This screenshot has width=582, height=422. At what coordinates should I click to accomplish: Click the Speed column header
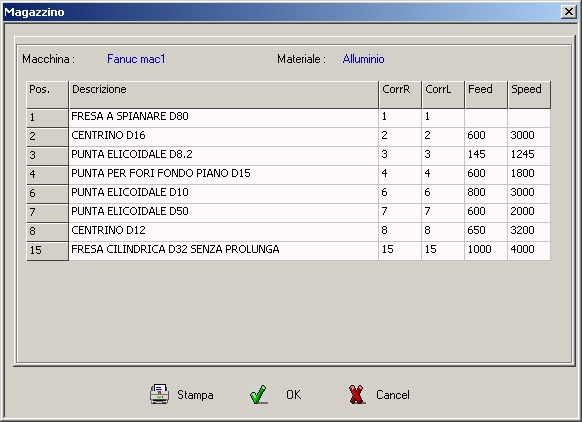coord(529,95)
